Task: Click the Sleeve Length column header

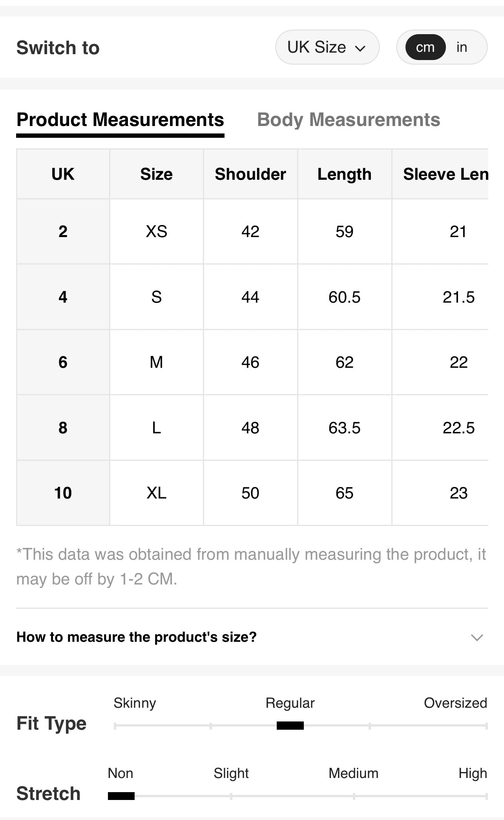Action: coord(445,174)
